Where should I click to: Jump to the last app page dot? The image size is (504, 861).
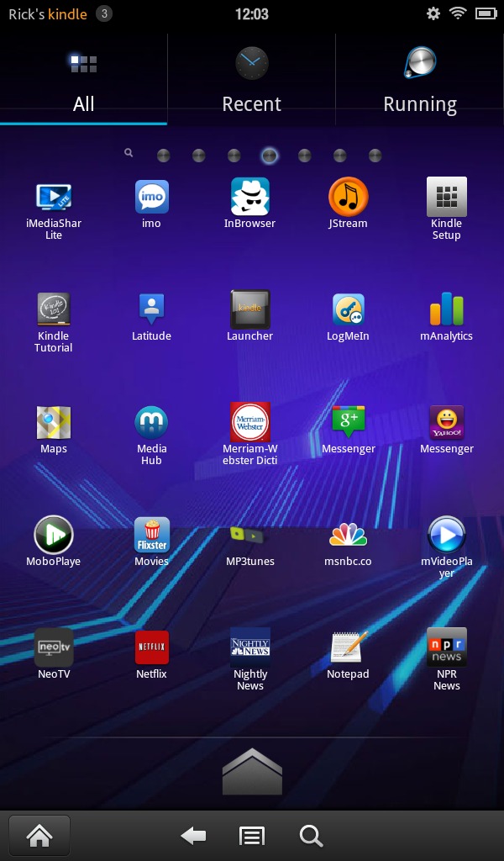375,156
